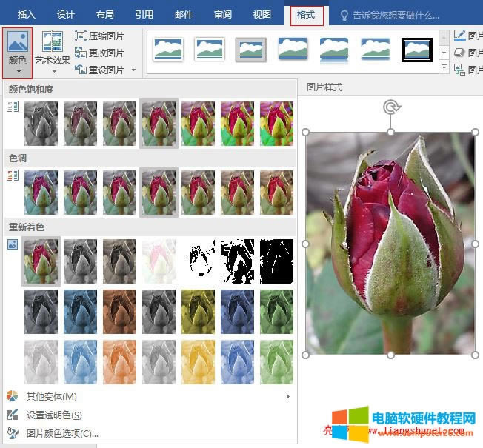The height and width of the screenshot is (448, 483).
Task: Open the 艺术效果 artistic effects icon
Action: [52, 42]
